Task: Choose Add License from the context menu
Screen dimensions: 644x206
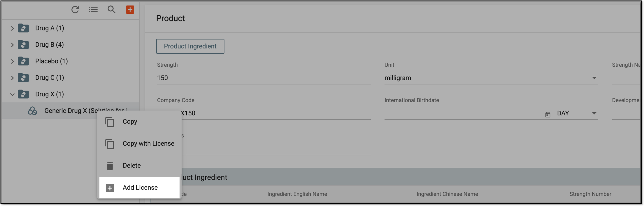Action: [139, 187]
